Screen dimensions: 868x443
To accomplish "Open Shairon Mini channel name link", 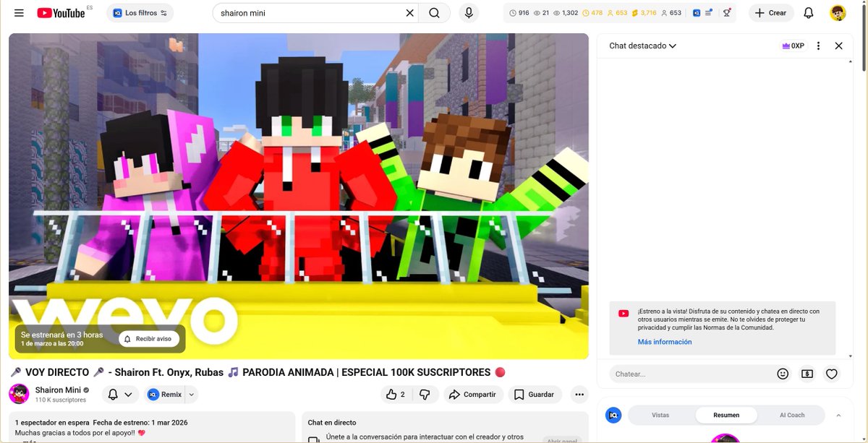I will 58,390.
